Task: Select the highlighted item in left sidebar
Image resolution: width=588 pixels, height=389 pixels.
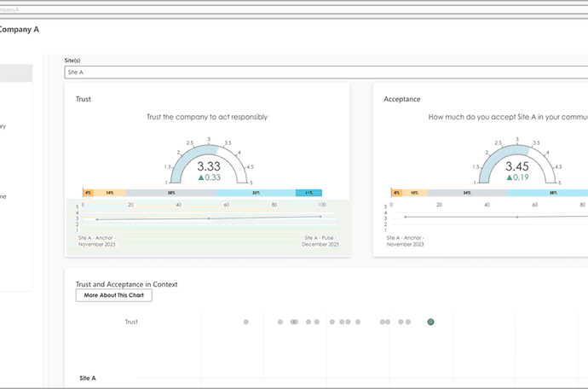Action: (x=16, y=73)
